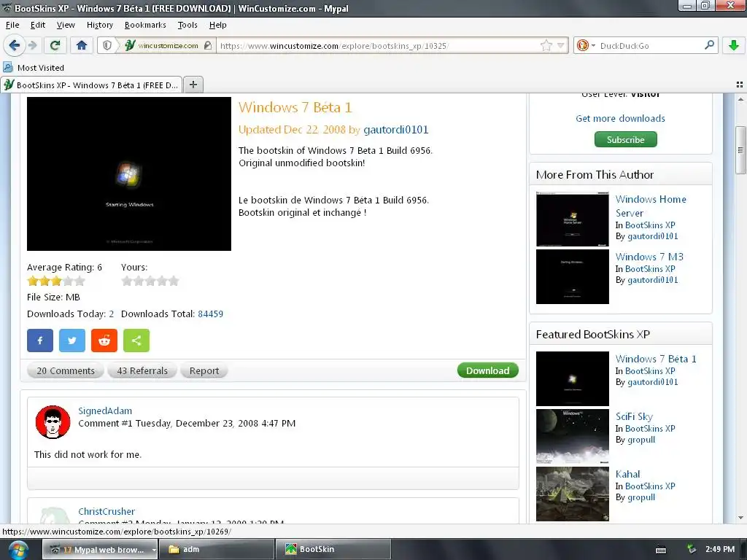Click the page vertical scrollbar thumb
This screenshot has width=747, height=560.
[740, 150]
